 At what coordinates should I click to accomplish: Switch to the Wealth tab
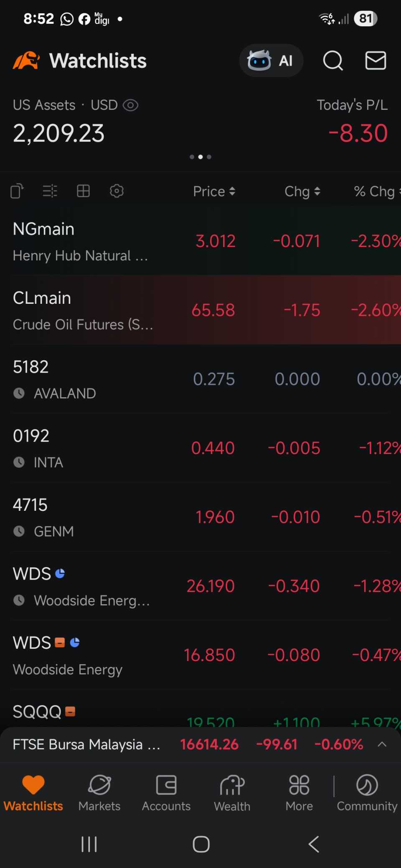point(232,793)
